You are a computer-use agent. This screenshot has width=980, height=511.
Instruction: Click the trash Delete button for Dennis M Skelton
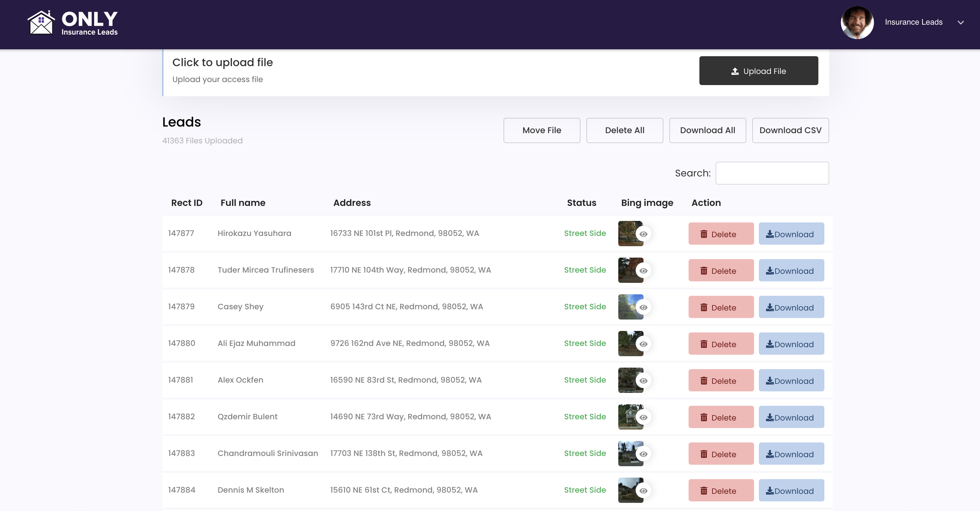pyautogui.click(x=721, y=491)
